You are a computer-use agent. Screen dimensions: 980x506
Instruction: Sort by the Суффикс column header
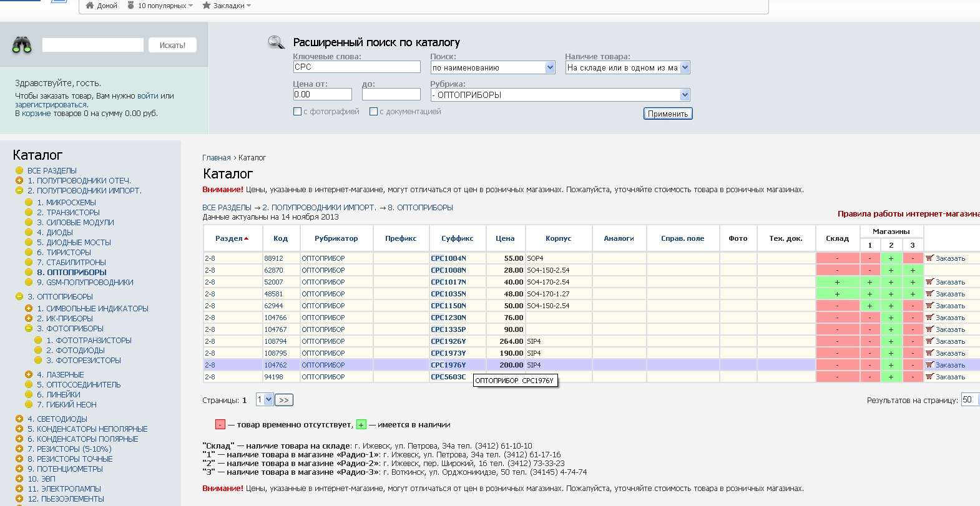457,238
